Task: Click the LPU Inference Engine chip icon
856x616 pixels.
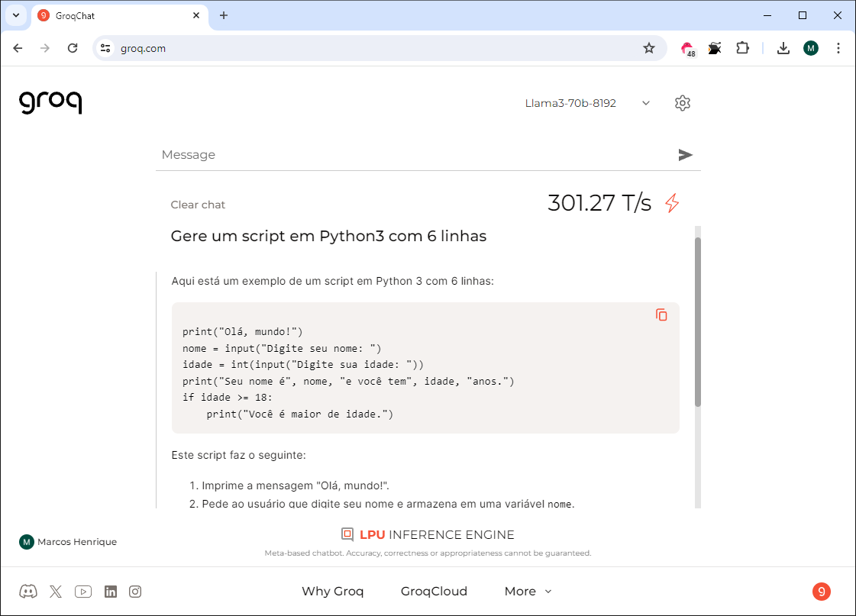Action: point(347,534)
